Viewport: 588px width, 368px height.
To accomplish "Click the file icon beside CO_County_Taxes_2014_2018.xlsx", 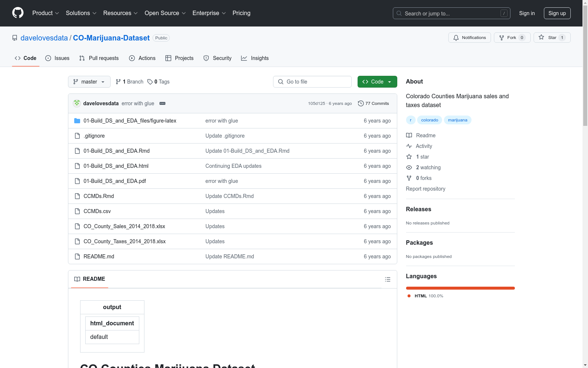I will 77,241.
